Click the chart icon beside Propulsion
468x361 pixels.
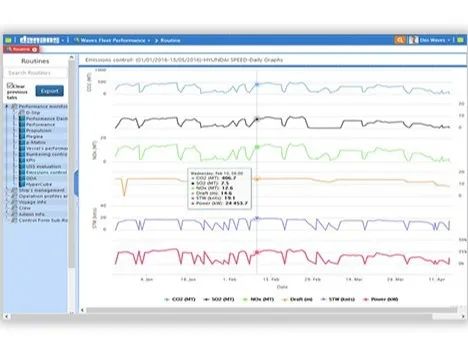click(22, 130)
